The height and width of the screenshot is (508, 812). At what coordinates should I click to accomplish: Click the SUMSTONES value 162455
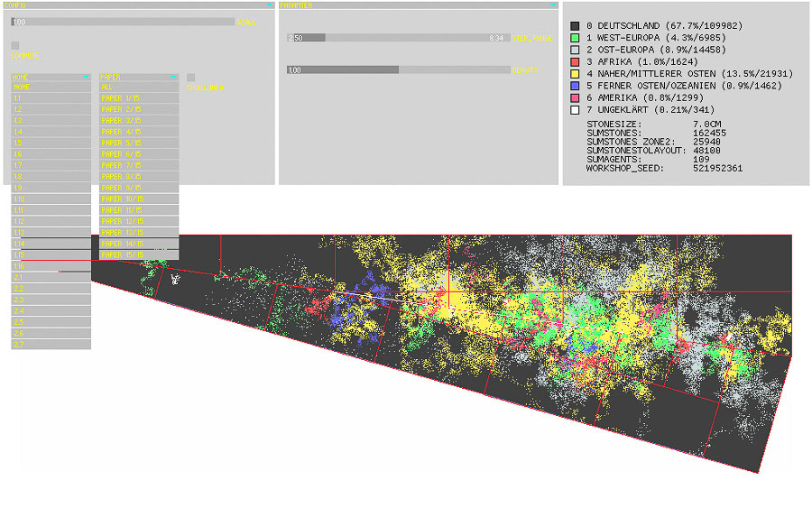click(x=709, y=133)
